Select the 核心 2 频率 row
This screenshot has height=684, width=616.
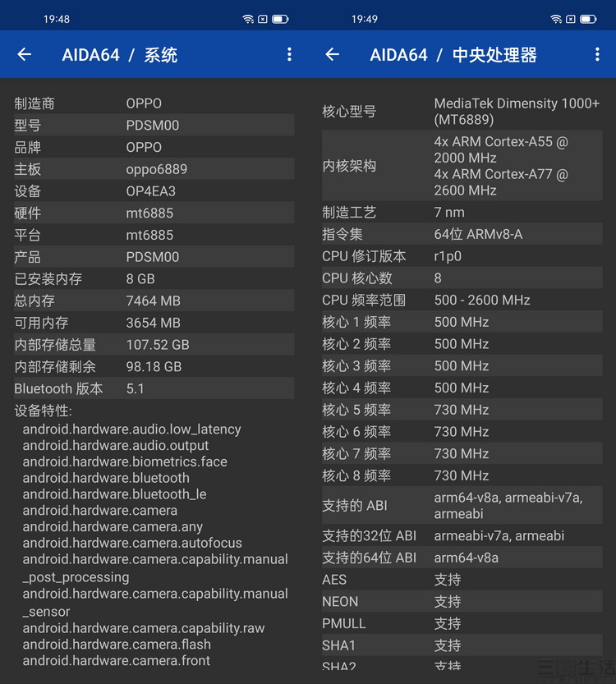coord(462,344)
